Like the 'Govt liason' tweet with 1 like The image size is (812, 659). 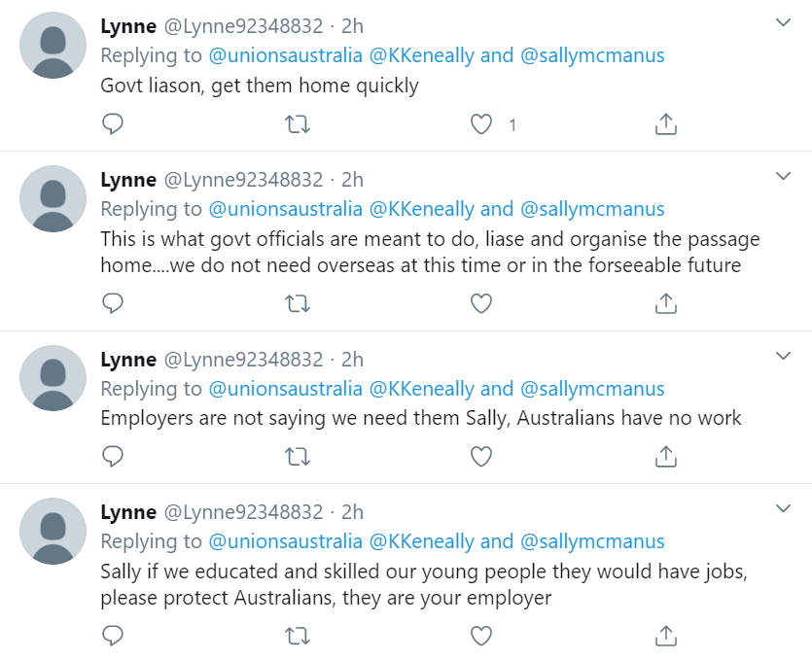click(x=480, y=124)
